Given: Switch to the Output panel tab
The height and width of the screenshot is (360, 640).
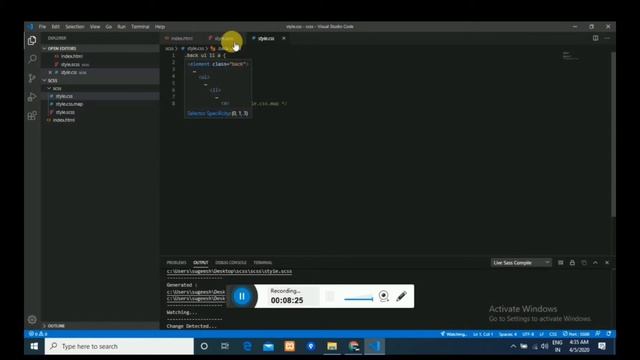Looking at the screenshot, I should pos(200,262).
